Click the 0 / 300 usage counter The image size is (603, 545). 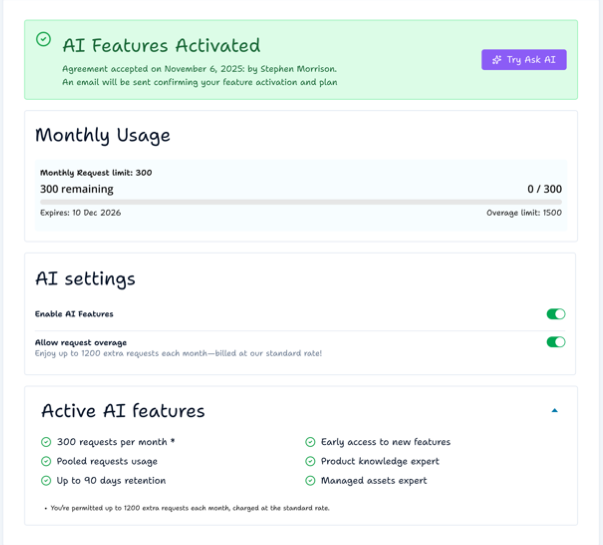tap(544, 189)
